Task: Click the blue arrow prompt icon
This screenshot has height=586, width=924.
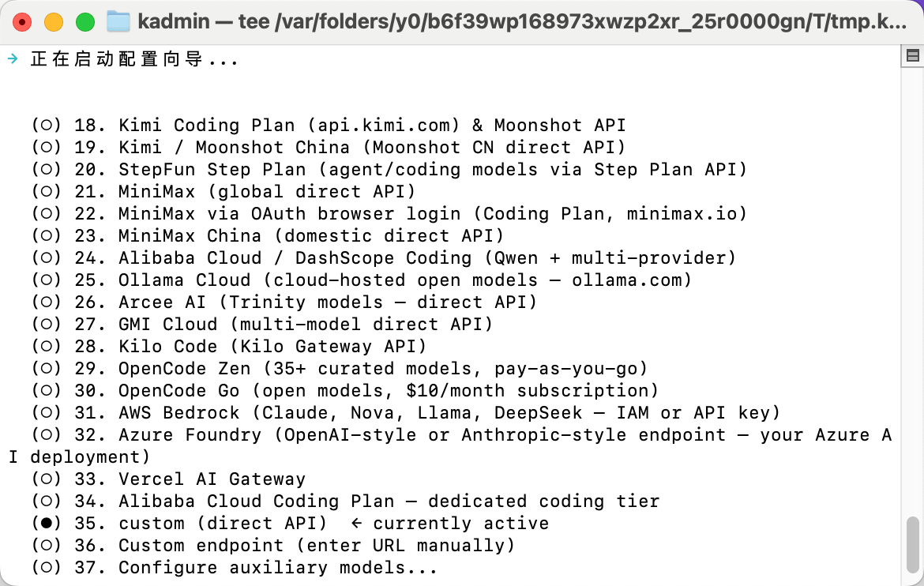Action: [x=13, y=58]
